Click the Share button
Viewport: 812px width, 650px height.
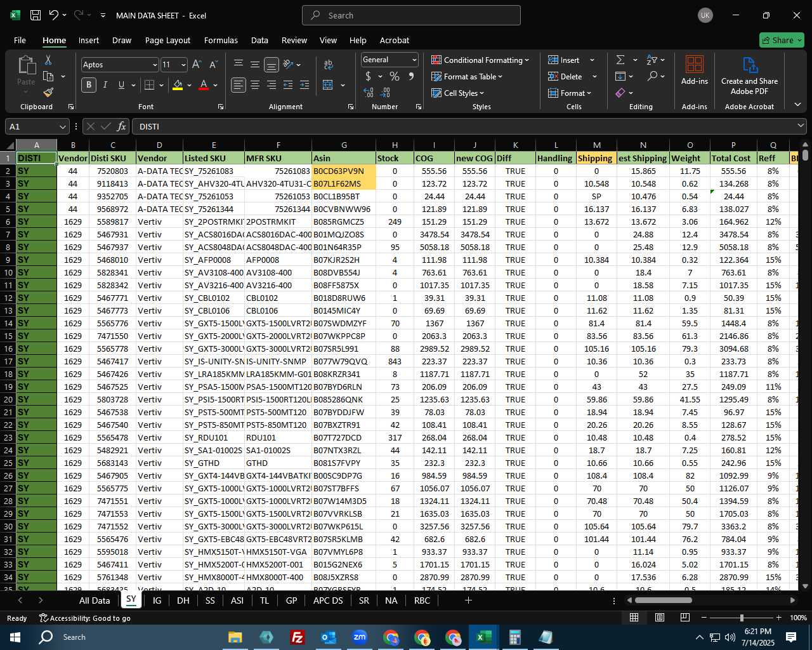(782, 40)
